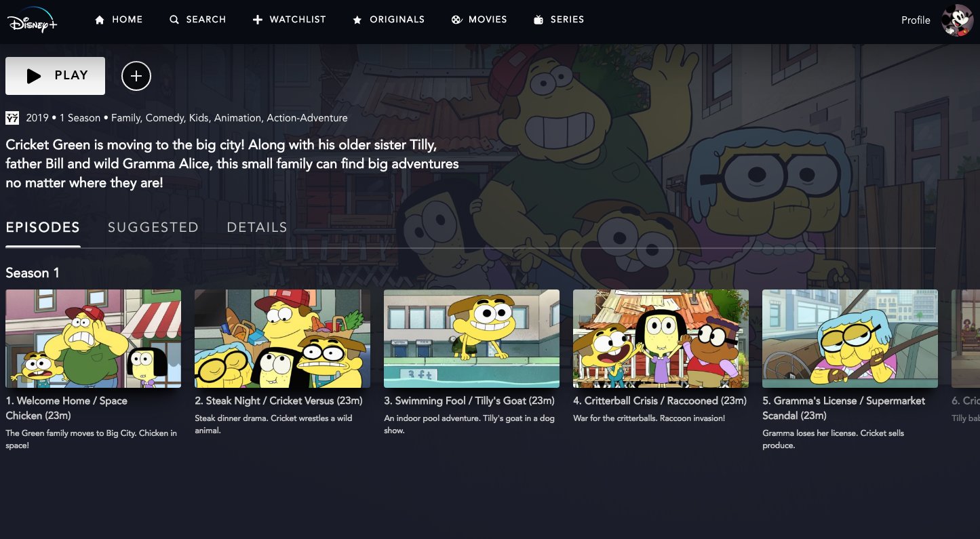The height and width of the screenshot is (539, 980).
Task: Click the Originals star icon
Action: click(x=357, y=20)
